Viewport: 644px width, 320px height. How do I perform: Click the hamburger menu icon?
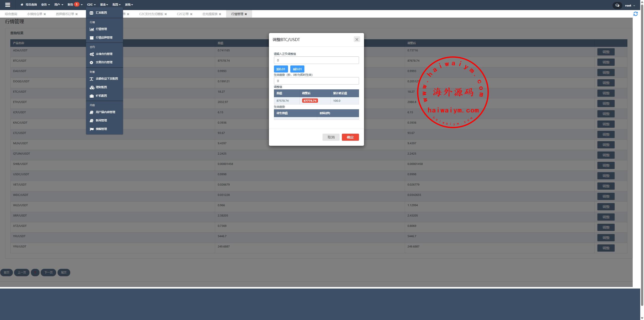pyautogui.click(x=8, y=5)
